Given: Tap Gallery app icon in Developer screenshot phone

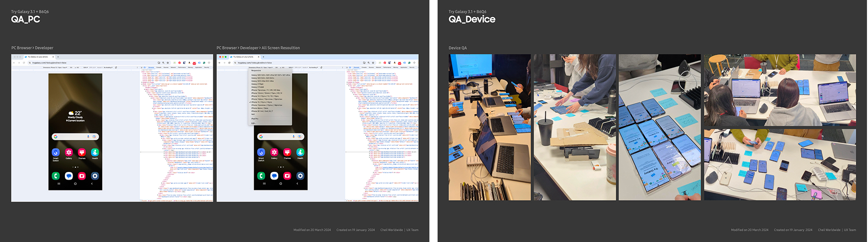Looking at the screenshot, I should click(69, 152).
